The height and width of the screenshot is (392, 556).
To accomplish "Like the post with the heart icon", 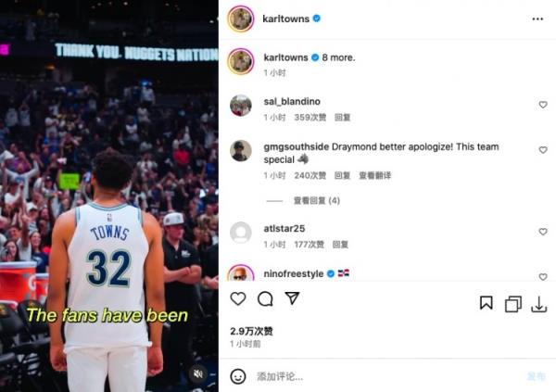I will 238,298.
